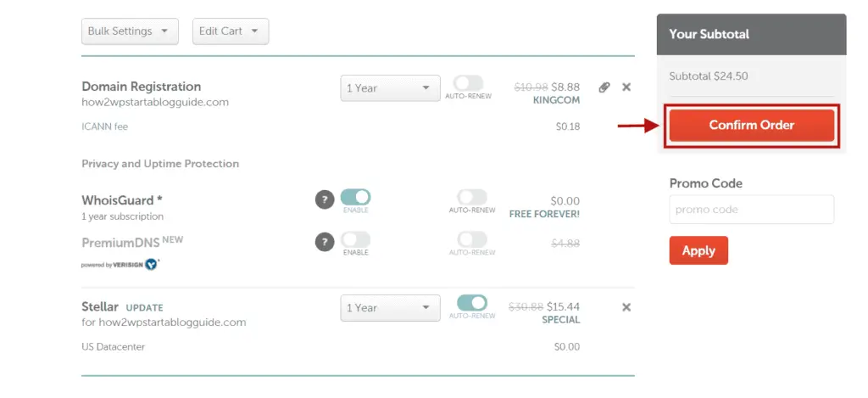Click the $0.18 ICANN fee amount
868x398 pixels.
point(568,126)
